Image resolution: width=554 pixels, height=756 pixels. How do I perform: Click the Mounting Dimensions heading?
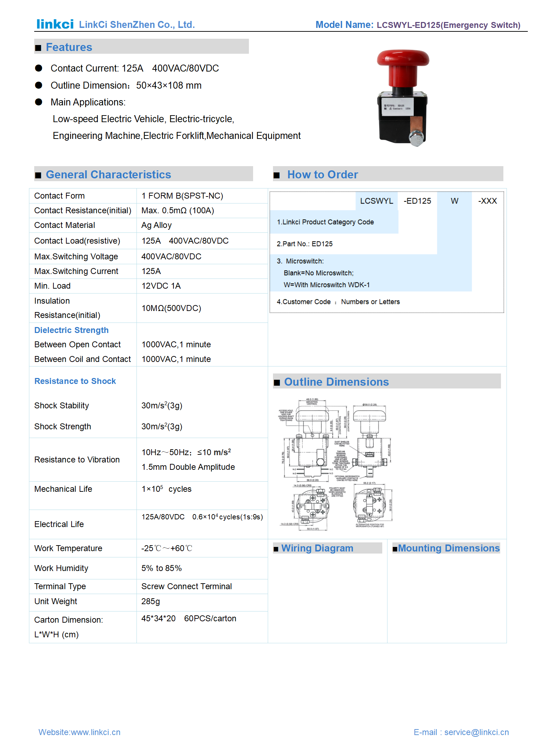(x=449, y=548)
